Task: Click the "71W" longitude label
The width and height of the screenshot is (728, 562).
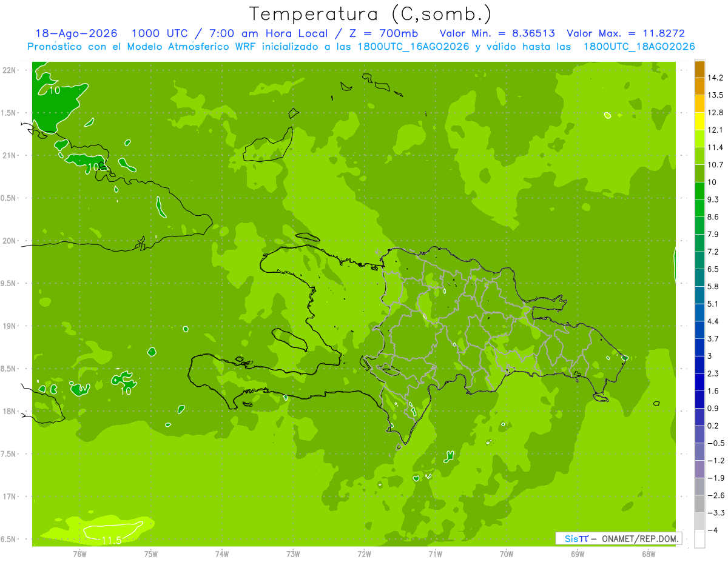Action: 435,554
